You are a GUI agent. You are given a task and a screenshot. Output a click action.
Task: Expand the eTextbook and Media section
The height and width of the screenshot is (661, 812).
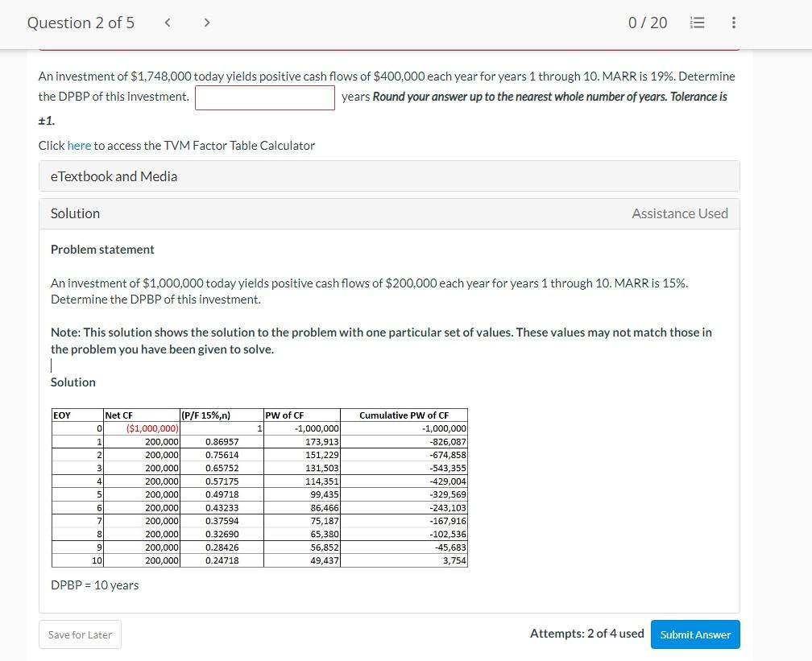(115, 176)
